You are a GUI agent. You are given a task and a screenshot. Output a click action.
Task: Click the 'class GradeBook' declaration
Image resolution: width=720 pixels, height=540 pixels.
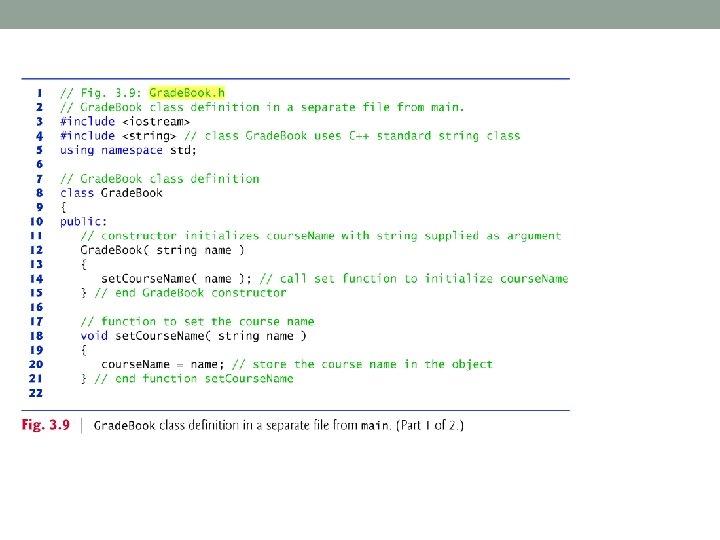pyautogui.click(x=111, y=193)
